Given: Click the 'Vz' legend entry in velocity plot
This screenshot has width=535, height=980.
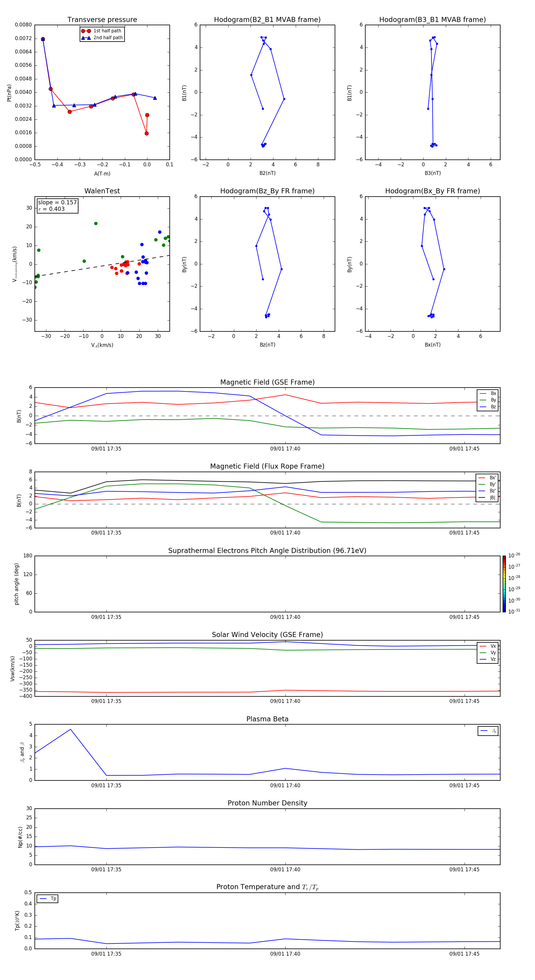Looking at the screenshot, I should (488, 659).
